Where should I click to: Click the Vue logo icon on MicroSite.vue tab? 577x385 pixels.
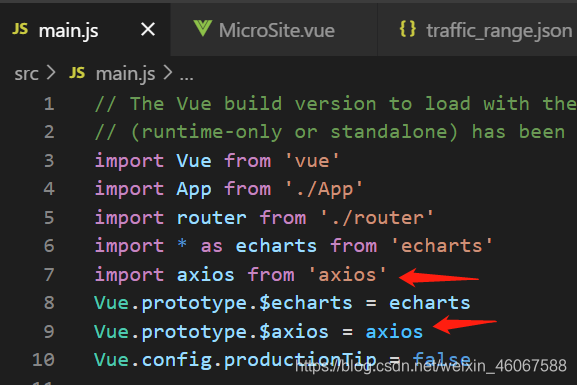[x=203, y=29]
